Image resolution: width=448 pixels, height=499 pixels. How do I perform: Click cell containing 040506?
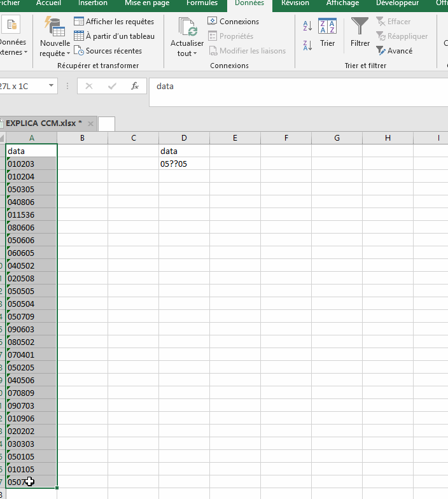click(32, 380)
